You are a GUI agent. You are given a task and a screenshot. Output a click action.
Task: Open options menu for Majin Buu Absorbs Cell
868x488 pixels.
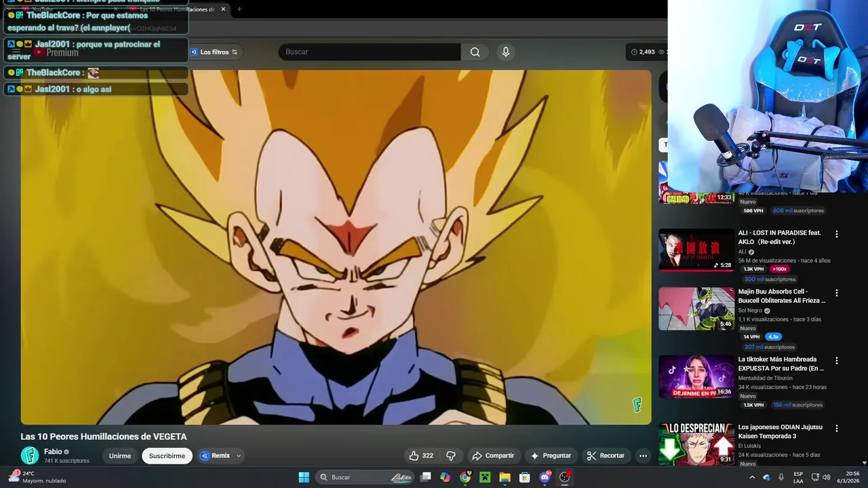[836, 293]
